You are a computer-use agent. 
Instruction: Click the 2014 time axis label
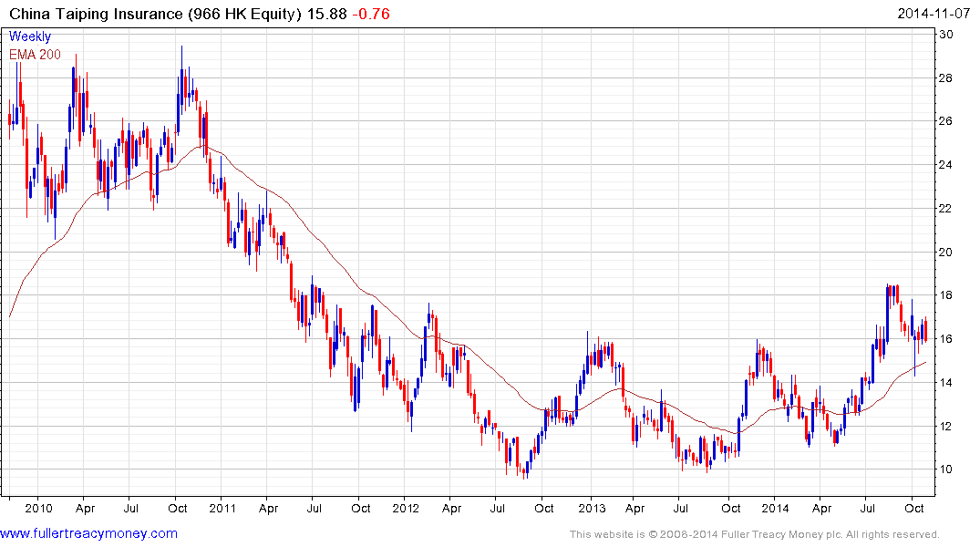775,508
